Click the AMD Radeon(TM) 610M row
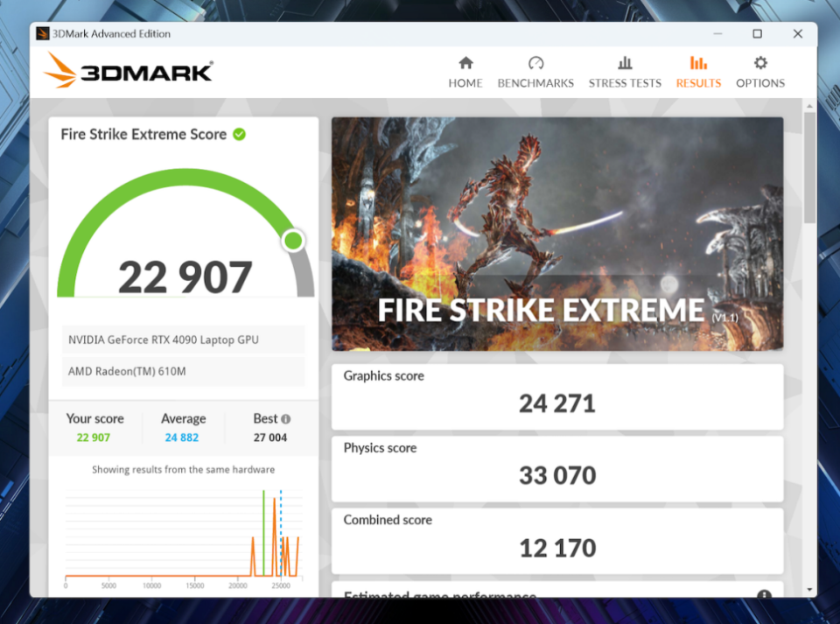Viewport: 840px width, 624px height. tap(183, 371)
